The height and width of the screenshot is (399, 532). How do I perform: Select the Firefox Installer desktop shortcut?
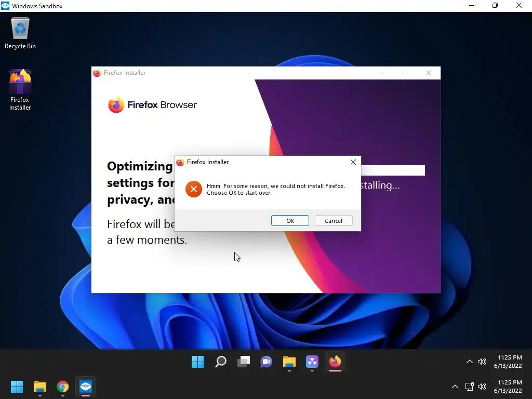[20, 90]
